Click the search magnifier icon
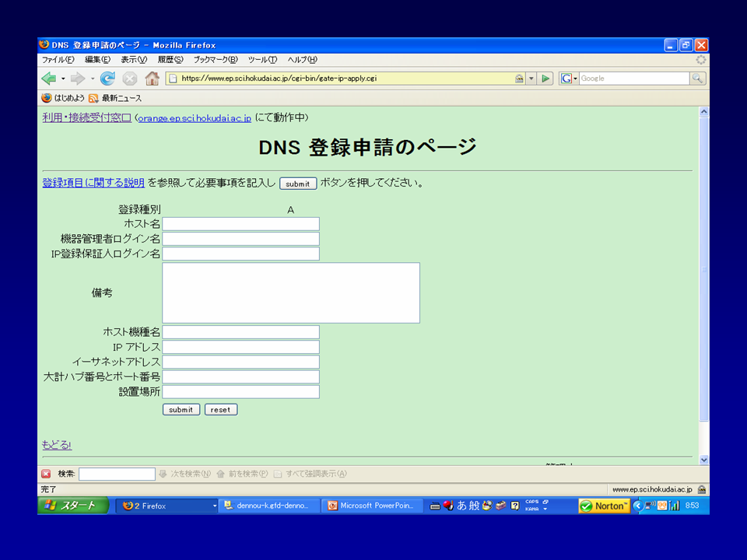Image resolution: width=747 pixels, height=560 pixels. [697, 79]
